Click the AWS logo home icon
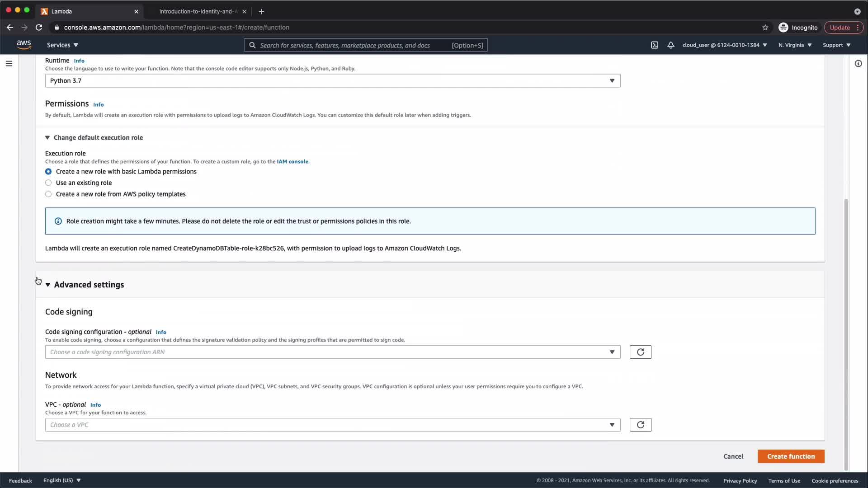 [x=24, y=45]
